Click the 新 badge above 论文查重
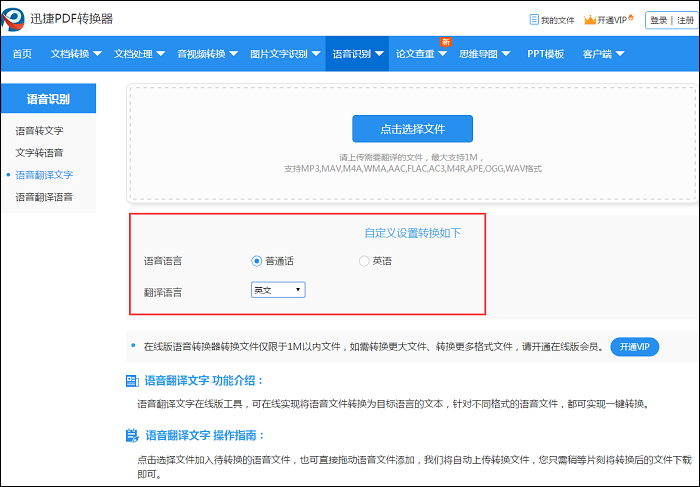The width and height of the screenshot is (700, 487). click(445, 42)
